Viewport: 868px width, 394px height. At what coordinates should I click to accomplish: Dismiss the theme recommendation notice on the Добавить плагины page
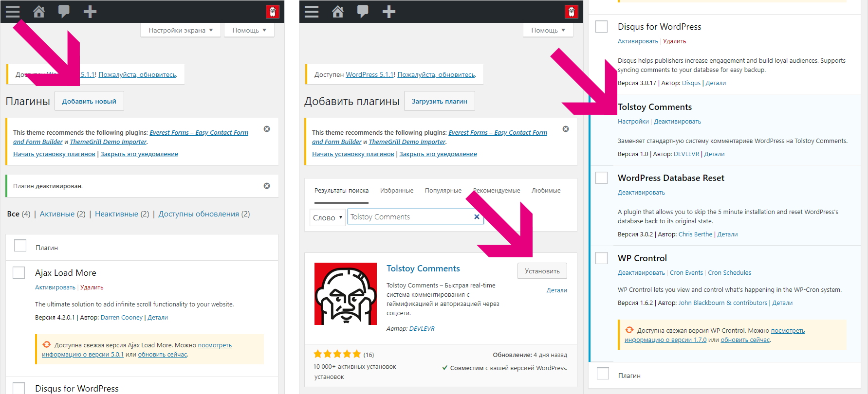(x=566, y=129)
